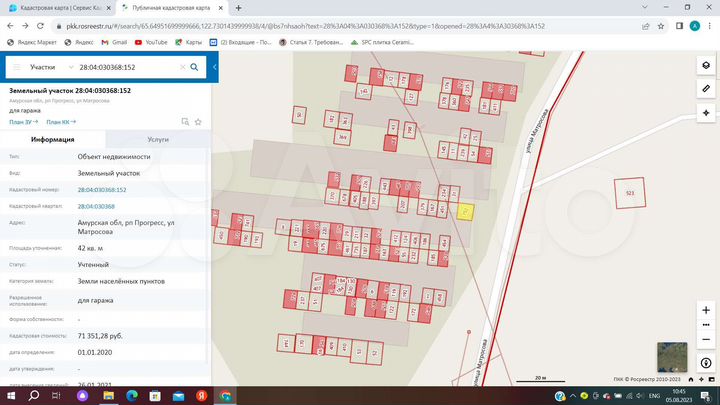Select the Информация tab
This screenshot has height=405, width=720.
tap(52, 140)
